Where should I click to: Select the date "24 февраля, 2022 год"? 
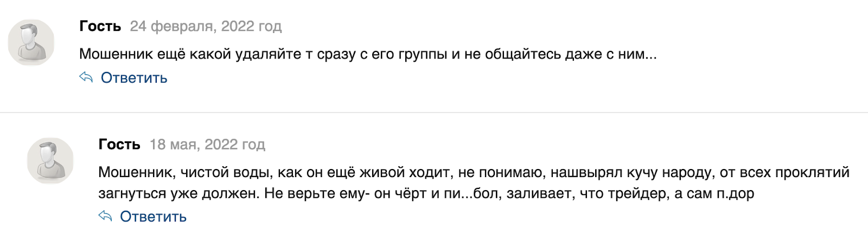(206, 26)
